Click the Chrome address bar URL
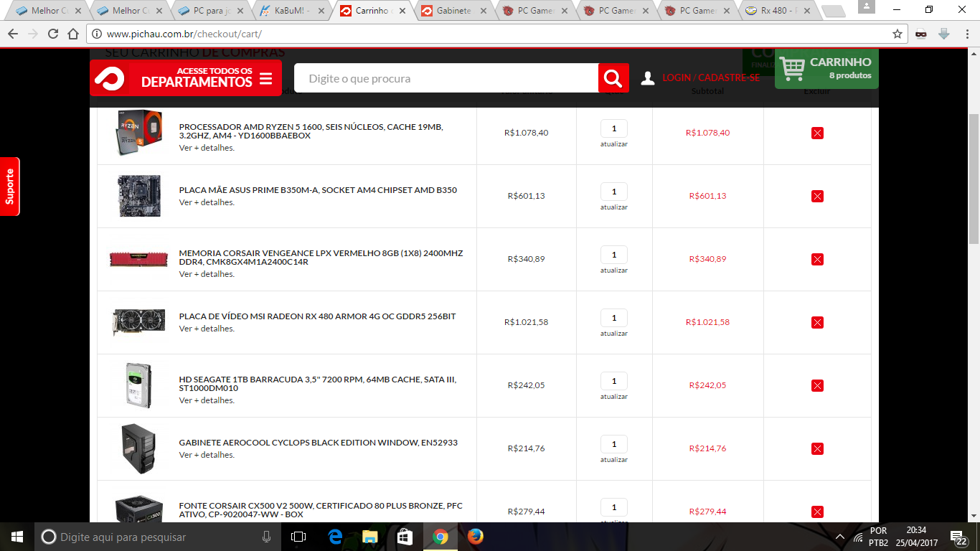The height and width of the screenshot is (551, 980). coord(184,34)
